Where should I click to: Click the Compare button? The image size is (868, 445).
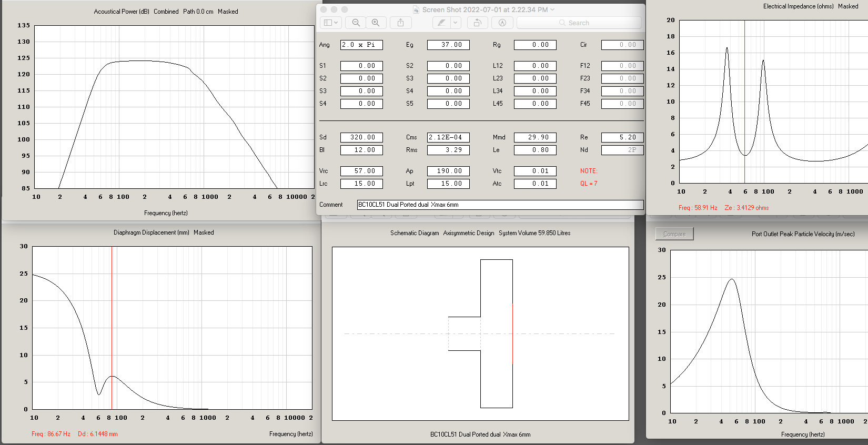pos(674,234)
